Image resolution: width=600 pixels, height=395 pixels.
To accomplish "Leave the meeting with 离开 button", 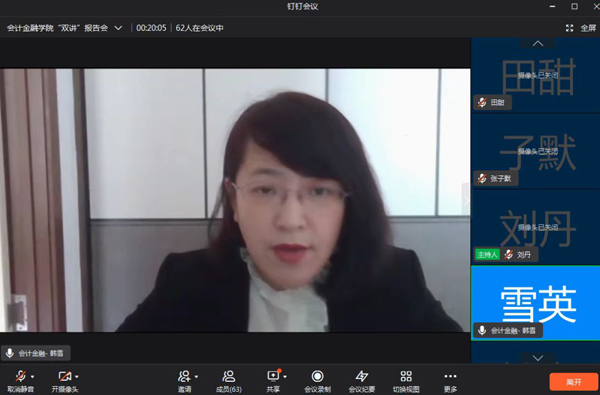I will 574,382.
